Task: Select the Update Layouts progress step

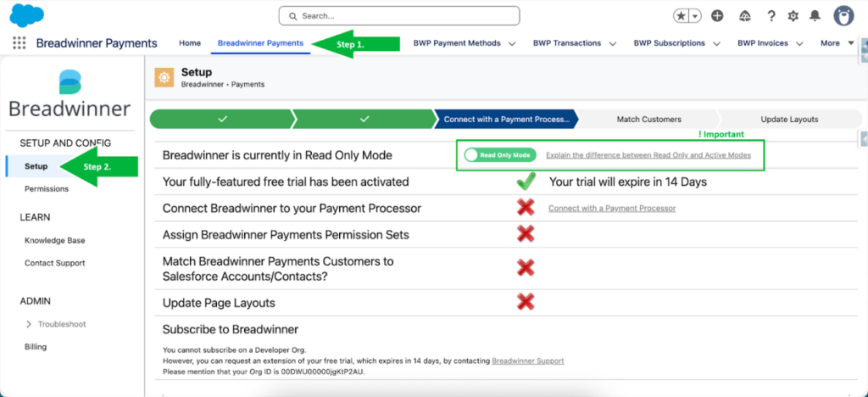Action: [789, 119]
